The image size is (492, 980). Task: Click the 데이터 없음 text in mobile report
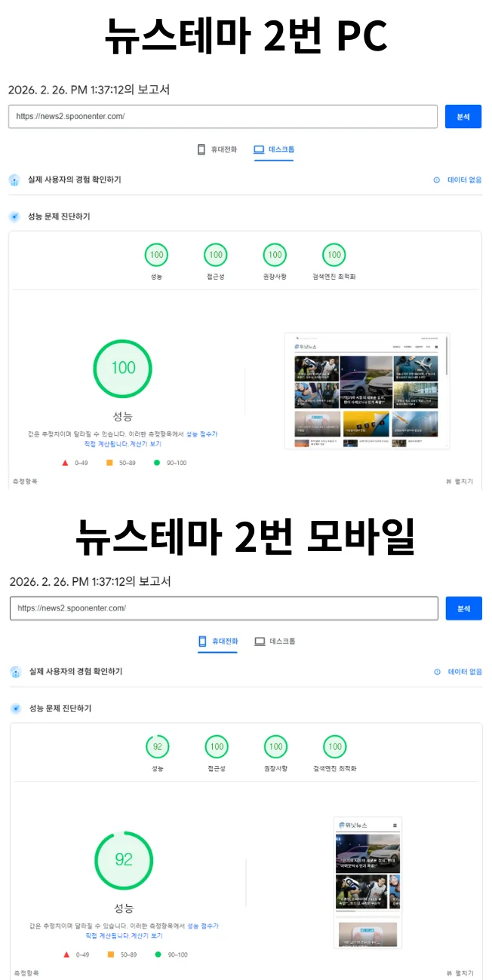click(x=465, y=672)
